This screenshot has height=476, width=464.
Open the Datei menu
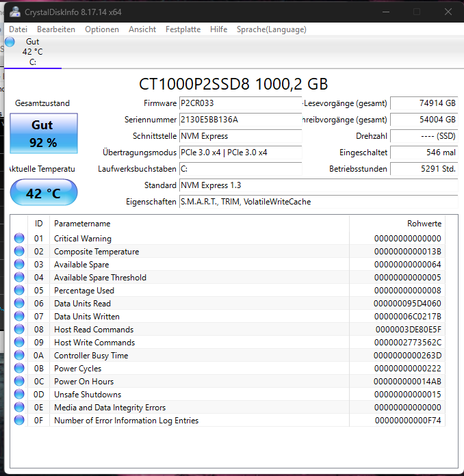click(x=18, y=29)
